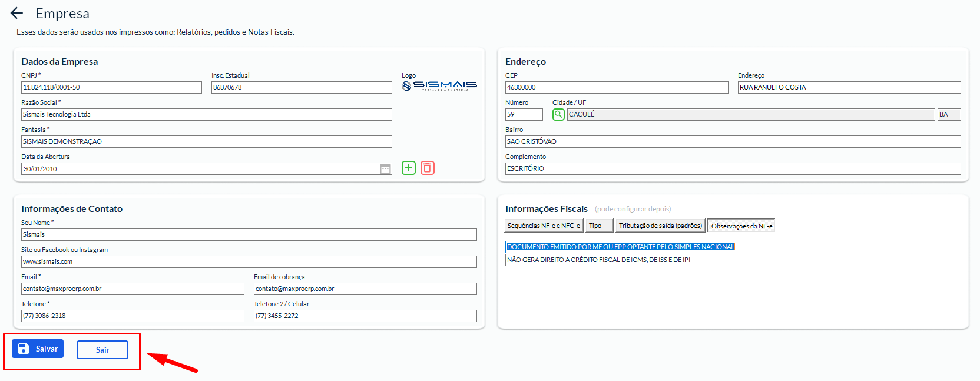980x381 pixels.
Task: Click the back arrow next to Empresa
Action: tap(16, 13)
